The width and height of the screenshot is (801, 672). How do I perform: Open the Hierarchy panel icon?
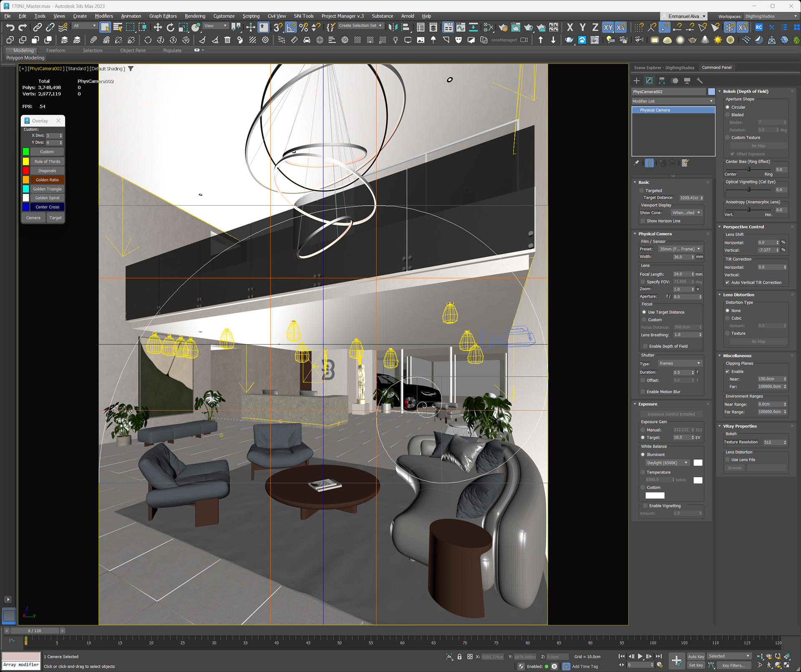coord(662,81)
